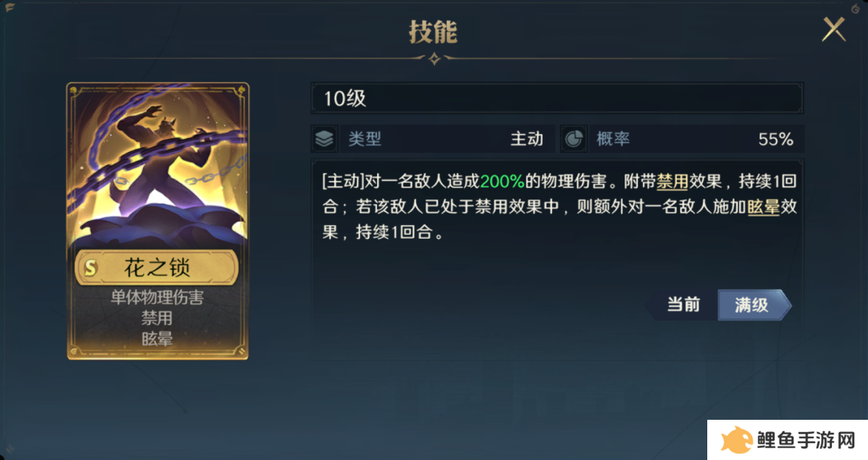The width and height of the screenshot is (868, 460).
Task: Click the pie chart 概率 icon
Action: [574, 138]
